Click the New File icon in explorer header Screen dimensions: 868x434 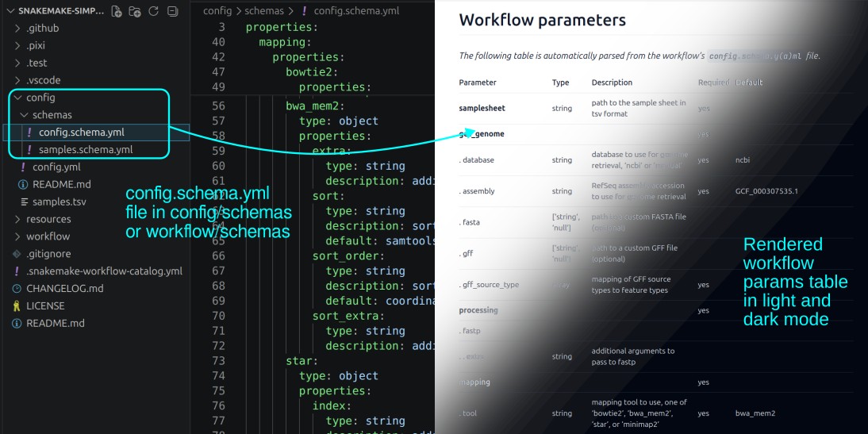pos(117,11)
